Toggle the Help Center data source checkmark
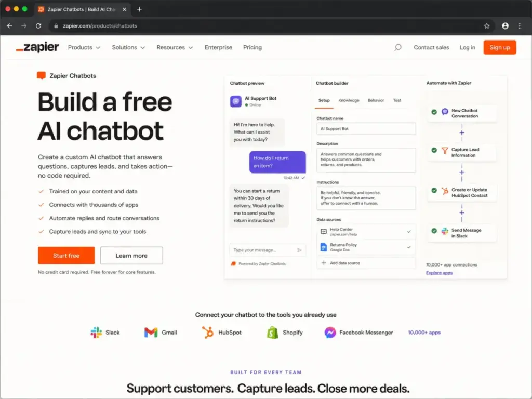 409,231
